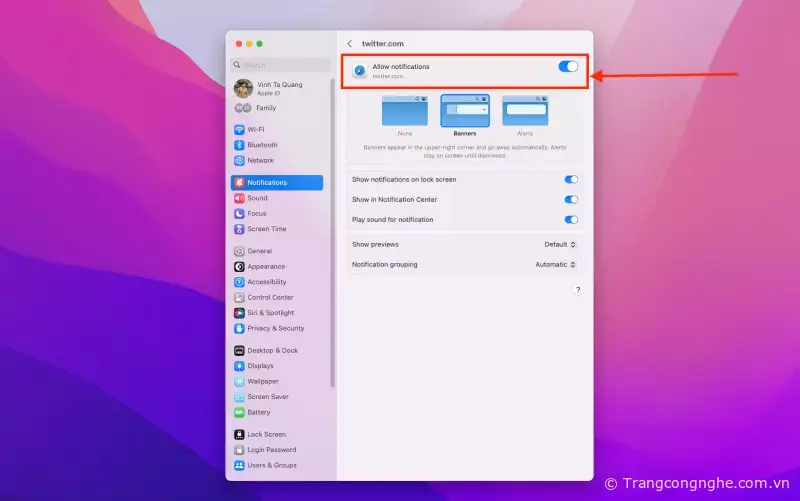Open Focus settings moon icon
This screenshot has height=501, width=800.
pyautogui.click(x=239, y=213)
